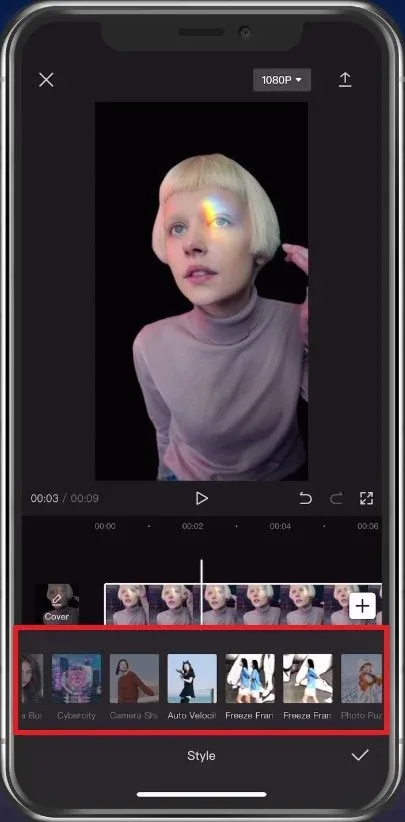
Task: Click the total duration 00:09 text
Action: pyautogui.click(x=85, y=498)
